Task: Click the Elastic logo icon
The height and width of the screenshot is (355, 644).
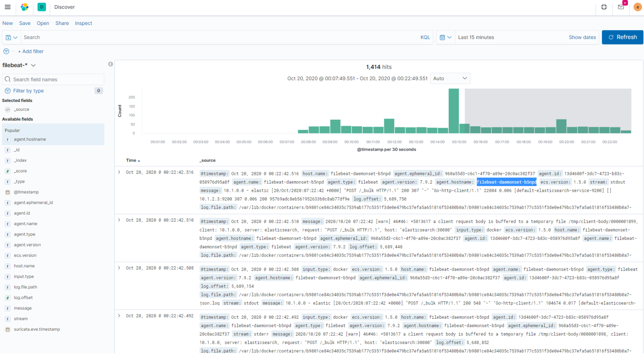Action: tap(25, 7)
